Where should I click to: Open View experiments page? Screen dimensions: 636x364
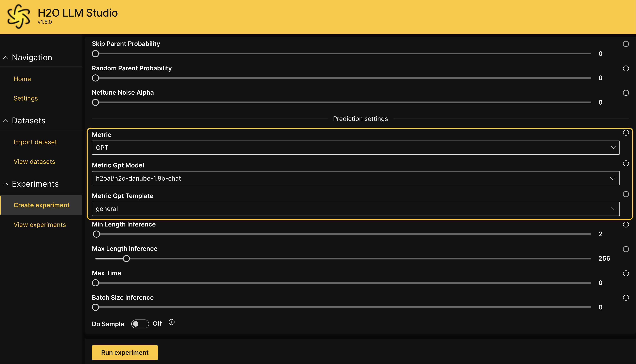point(40,225)
